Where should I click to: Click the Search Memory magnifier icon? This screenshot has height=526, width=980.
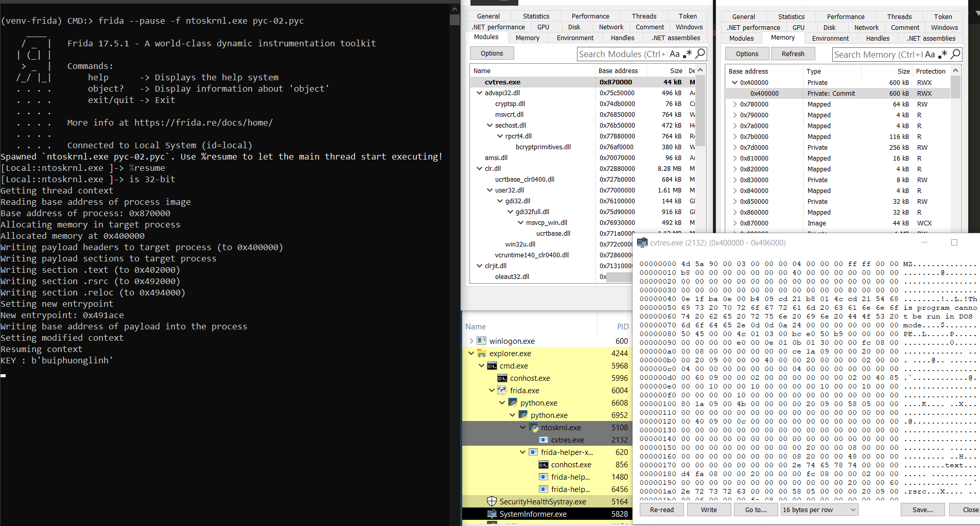(955, 54)
